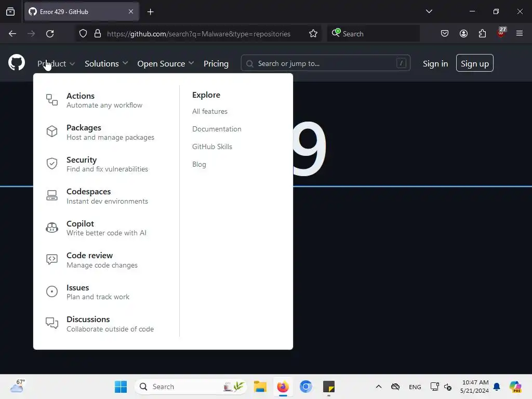Open the GitHub Skills link
532x399 pixels.
212,147
